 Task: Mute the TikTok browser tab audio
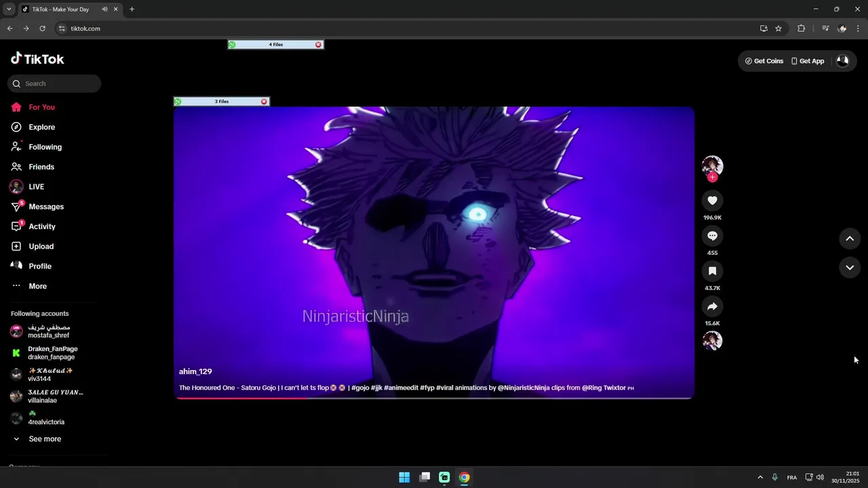(104, 9)
